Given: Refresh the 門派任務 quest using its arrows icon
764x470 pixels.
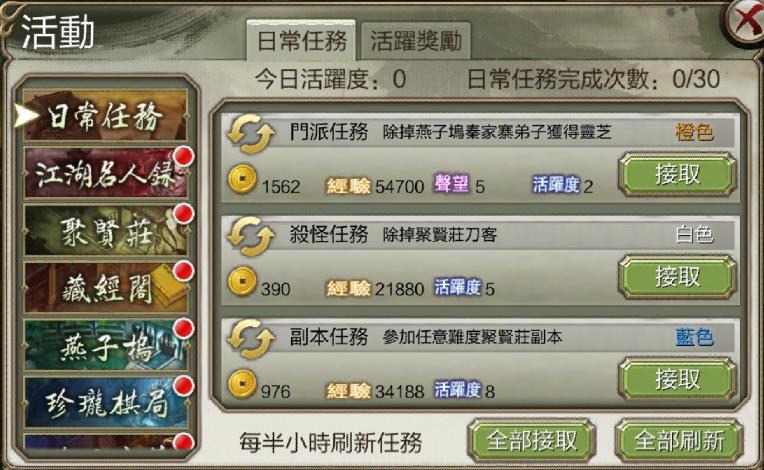Looking at the screenshot, I should pos(250,133).
